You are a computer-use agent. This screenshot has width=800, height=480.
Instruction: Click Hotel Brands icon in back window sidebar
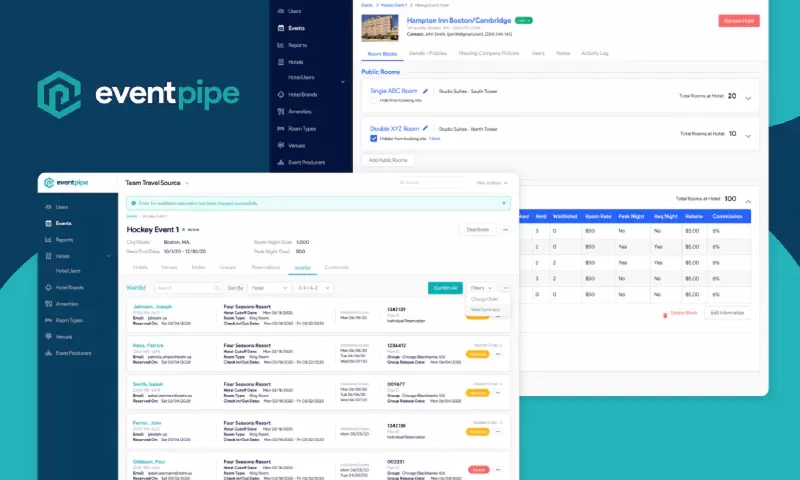click(x=281, y=94)
